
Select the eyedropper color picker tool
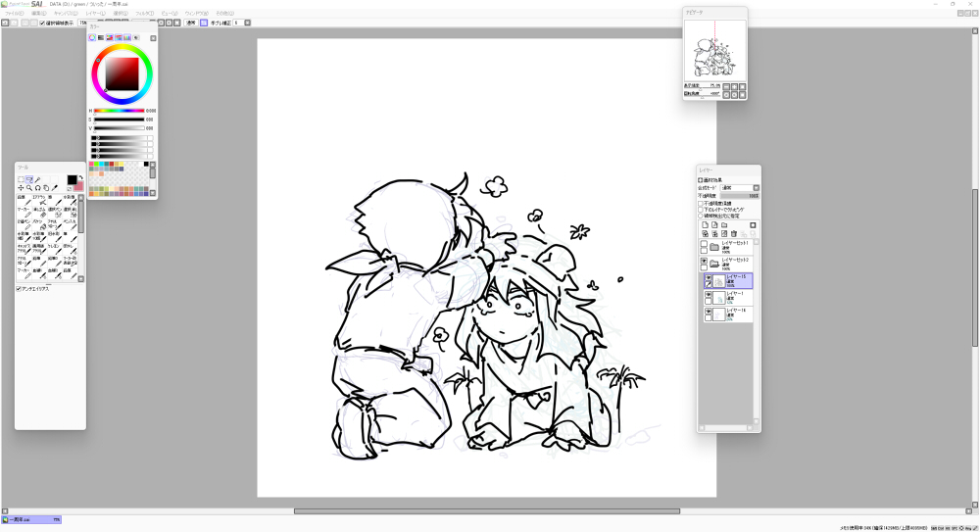pyautogui.click(x=54, y=187)
